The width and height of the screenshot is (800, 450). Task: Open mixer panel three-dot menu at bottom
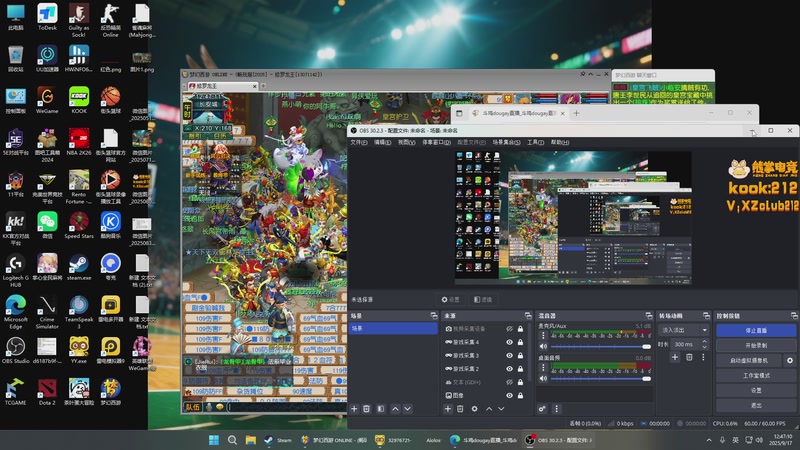click(557, 409)
